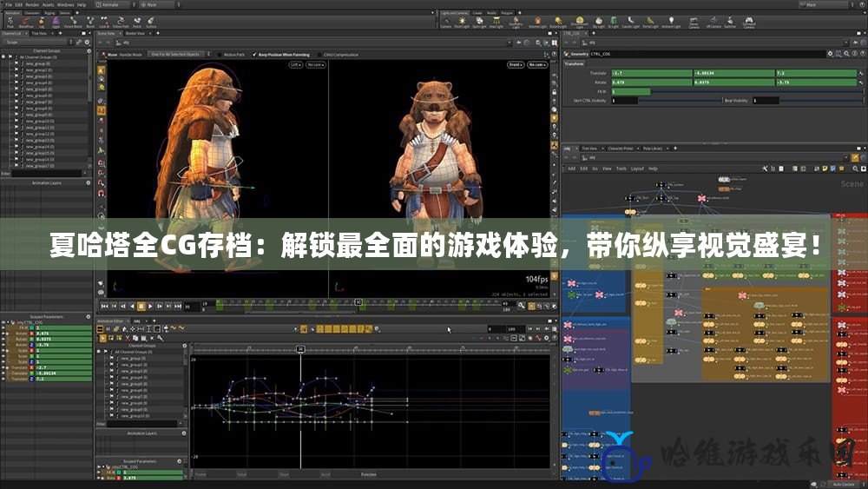Open the Windows menu
The width and height of the screenshot is (868, 489).
pyautogui.click(x=65, y=4)
